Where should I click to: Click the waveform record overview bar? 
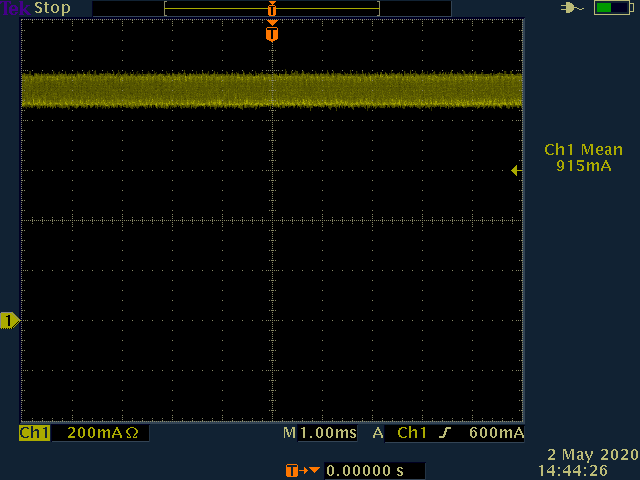point(272,8)
